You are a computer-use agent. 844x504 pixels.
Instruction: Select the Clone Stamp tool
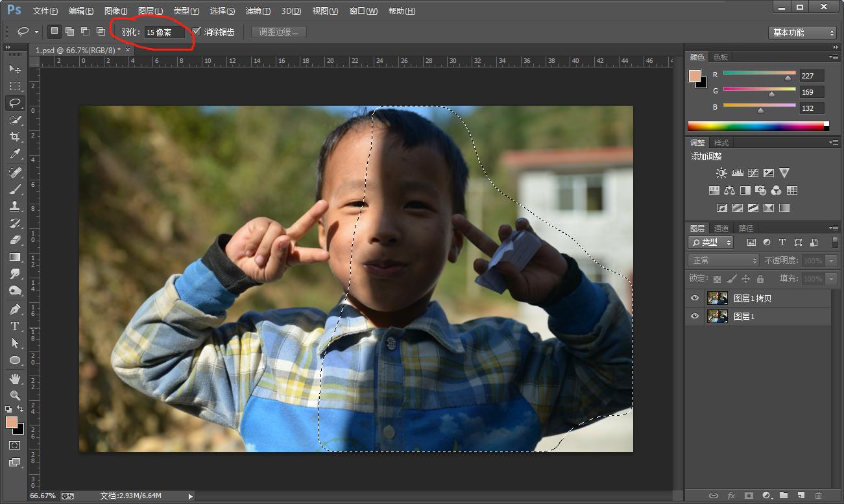(15, 206)
